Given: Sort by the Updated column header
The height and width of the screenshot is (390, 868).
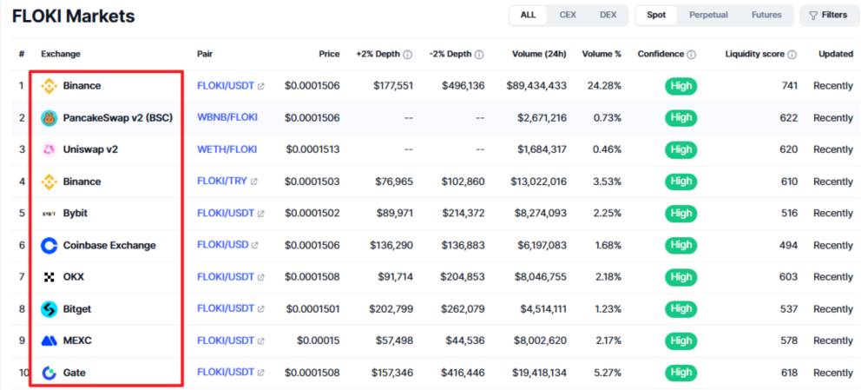Looking at the screenshot, I should (x=836, y=55).
